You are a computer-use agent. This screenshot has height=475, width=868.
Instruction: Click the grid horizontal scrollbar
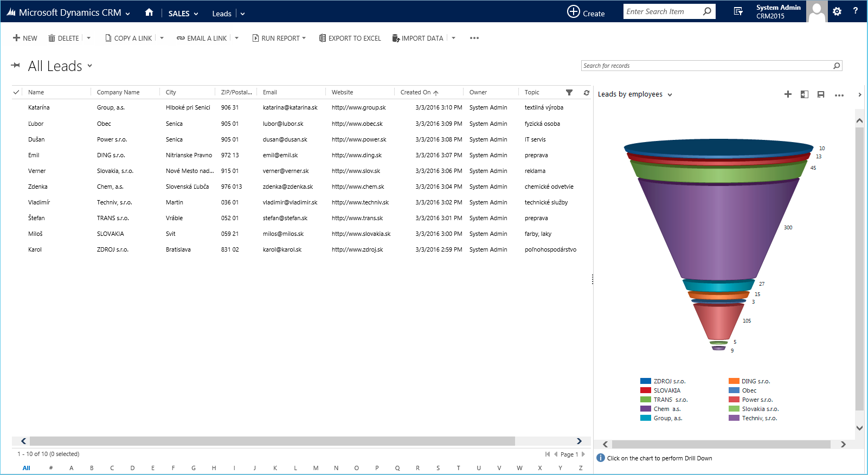pyautogui.click(x=272, y=441)
